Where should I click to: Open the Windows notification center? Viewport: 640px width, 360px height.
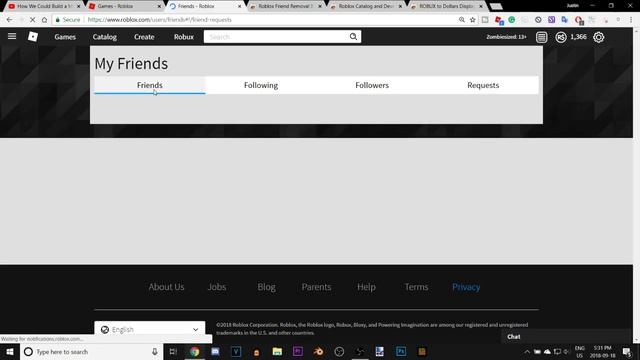tap(627, 351)
